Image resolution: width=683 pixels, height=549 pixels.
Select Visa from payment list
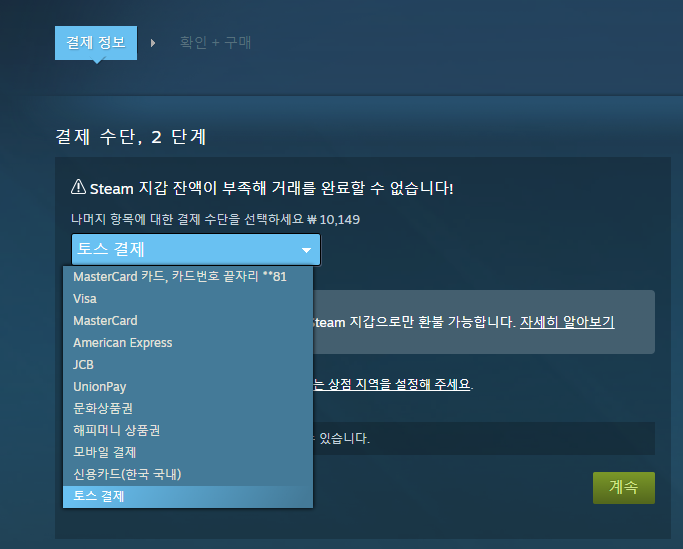188,299
